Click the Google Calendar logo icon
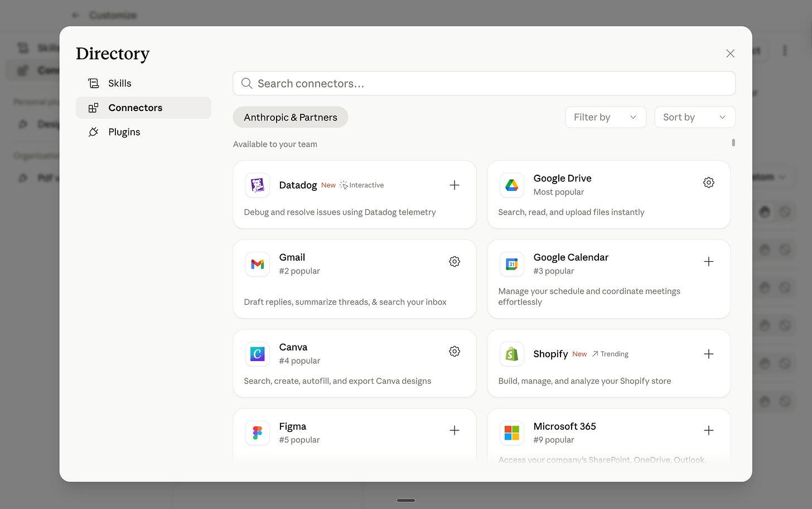Viewport: 812px width, 509px height. pyautogui.click(x=511, y=264)
